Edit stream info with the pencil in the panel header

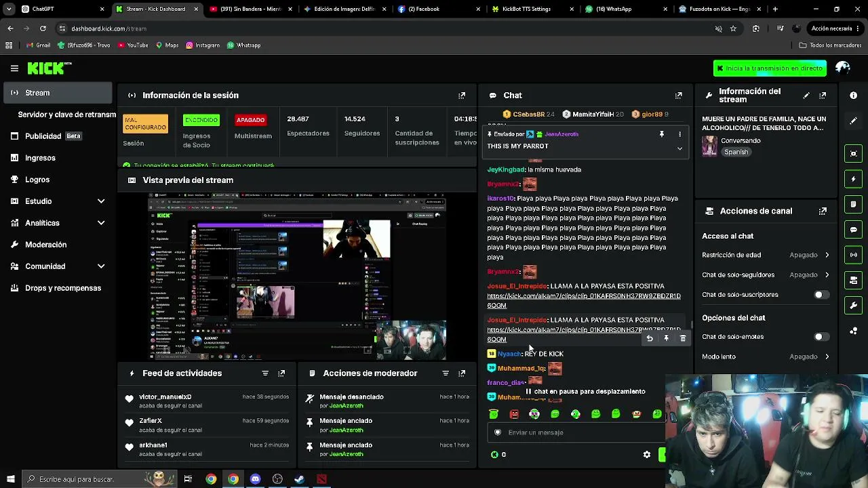click(x=806, y=96)
